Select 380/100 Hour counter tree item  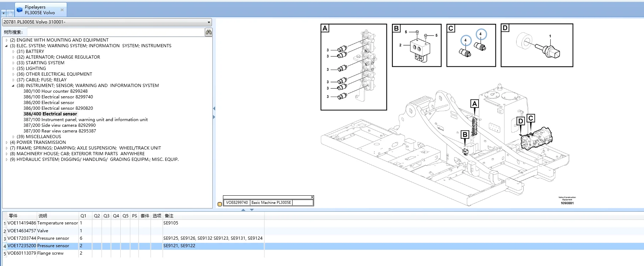click(x=55, y=91)
